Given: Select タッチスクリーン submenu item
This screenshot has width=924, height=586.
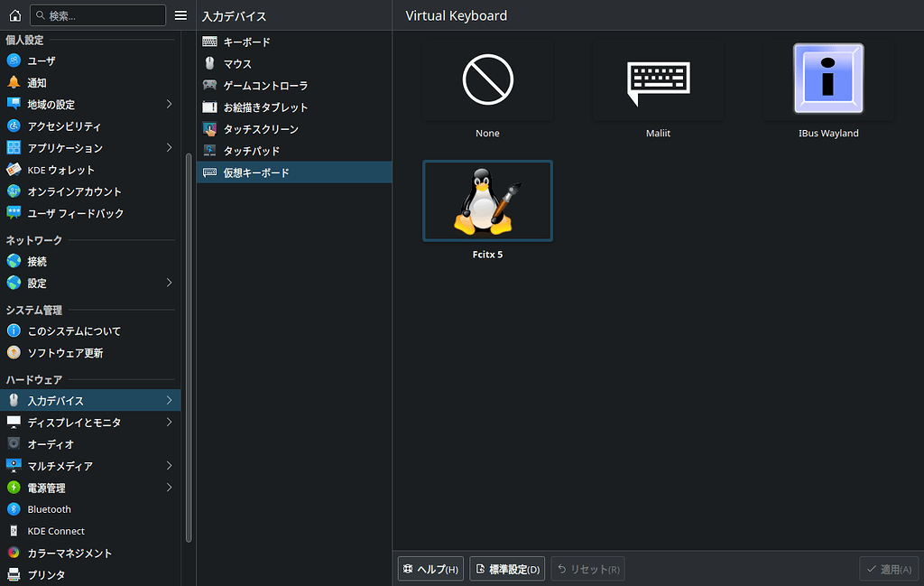Looking at the screenshot, I should coord(294,129).
